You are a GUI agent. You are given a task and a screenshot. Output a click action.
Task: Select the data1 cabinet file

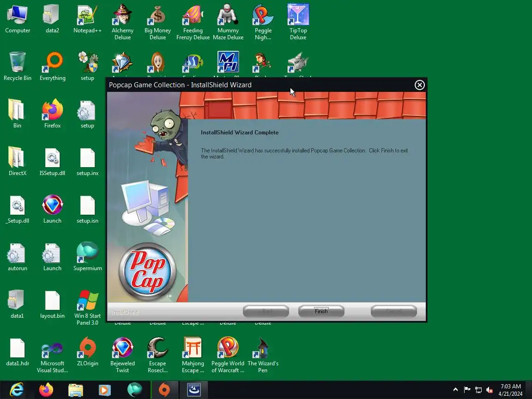click(17, 304)
